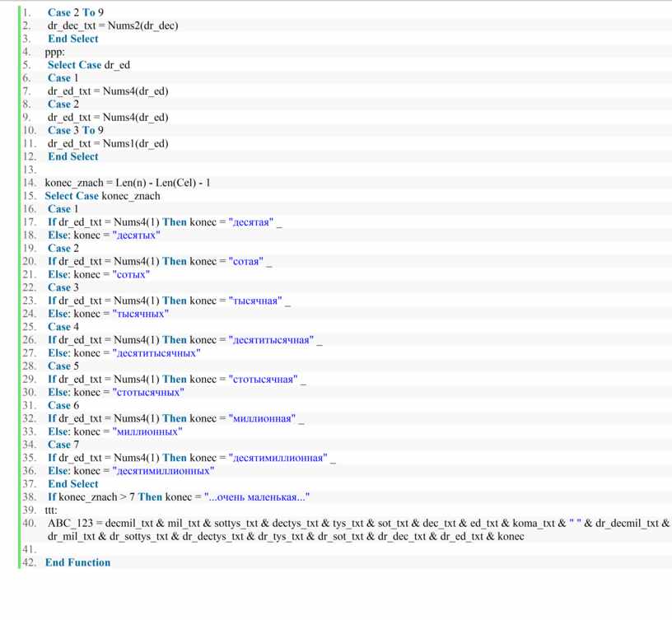The image size is (672, 620).
Task: Click "dr_ed_txt = Nums1(dr_ed)" code line
Action: [108, 143]
